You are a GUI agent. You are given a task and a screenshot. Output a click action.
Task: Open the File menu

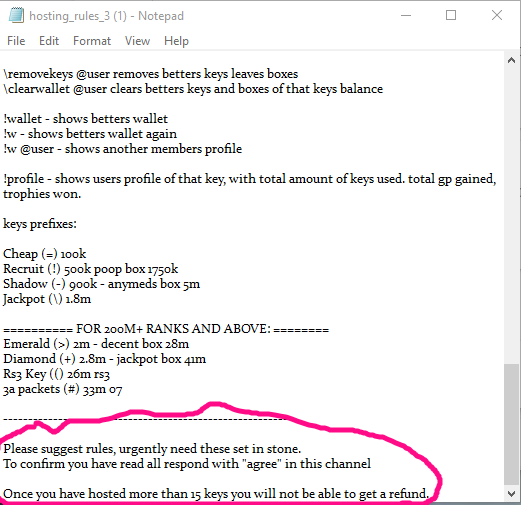click(16, 41)
